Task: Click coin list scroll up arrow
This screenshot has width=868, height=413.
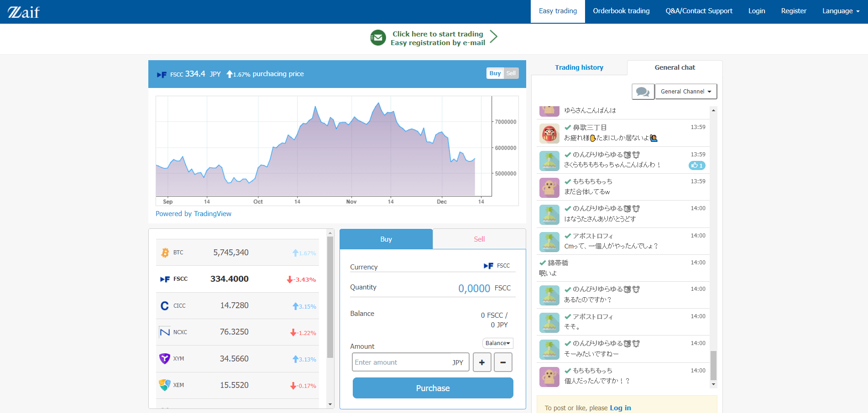Action: 330,233
